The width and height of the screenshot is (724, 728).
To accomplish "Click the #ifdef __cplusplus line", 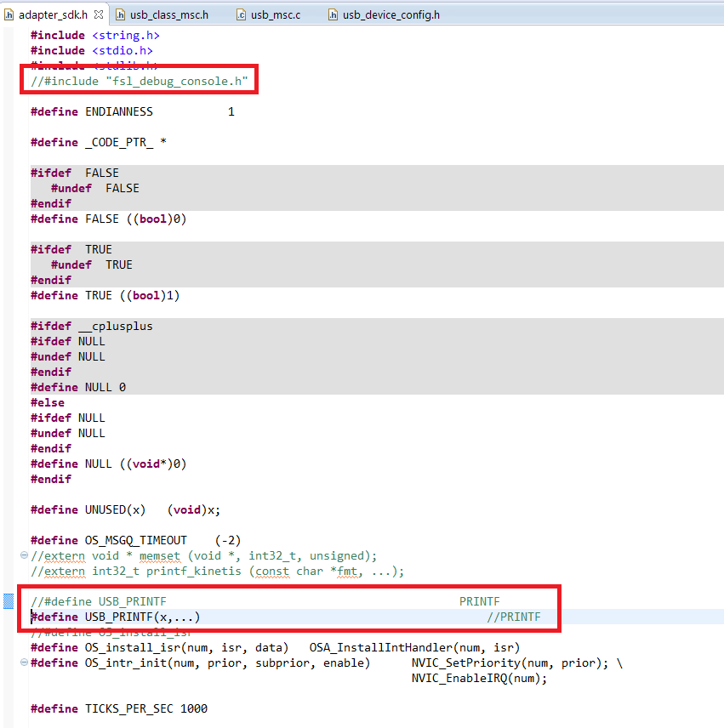I will 92,327.
